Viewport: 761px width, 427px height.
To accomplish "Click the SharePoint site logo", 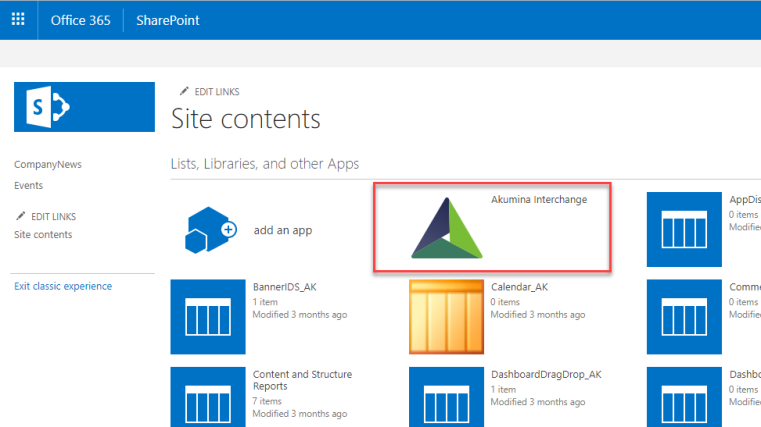I will tap(84, 107).
